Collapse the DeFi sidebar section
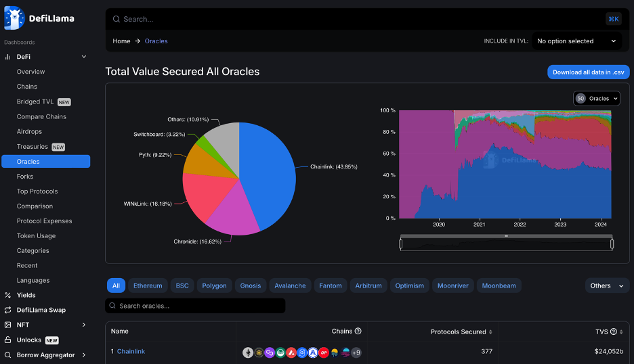634x364 pixels. click(x=84, y=57)
